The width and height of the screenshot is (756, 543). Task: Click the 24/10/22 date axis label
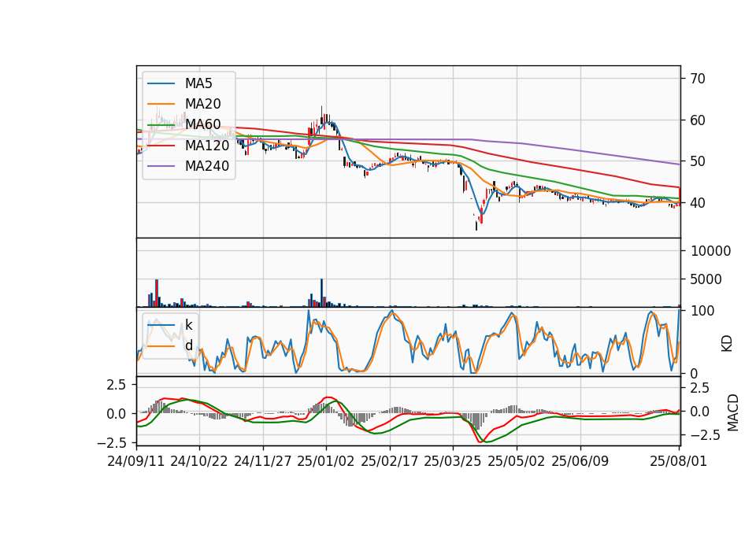[x=199, y=461]
